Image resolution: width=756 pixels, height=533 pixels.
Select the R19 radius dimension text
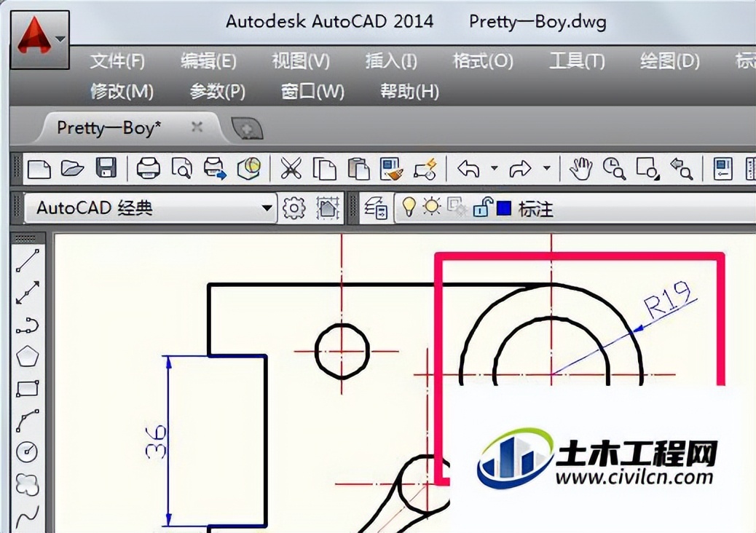coord(669,300)
